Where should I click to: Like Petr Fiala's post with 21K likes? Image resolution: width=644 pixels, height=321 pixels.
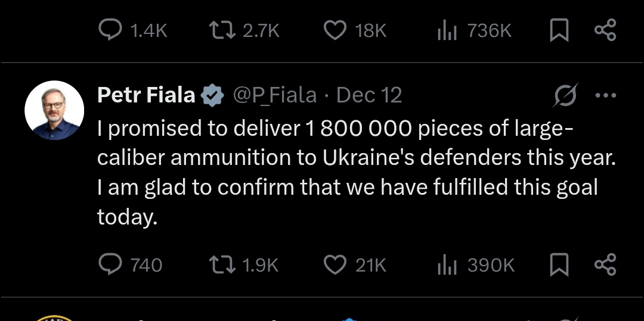point(335,264)
